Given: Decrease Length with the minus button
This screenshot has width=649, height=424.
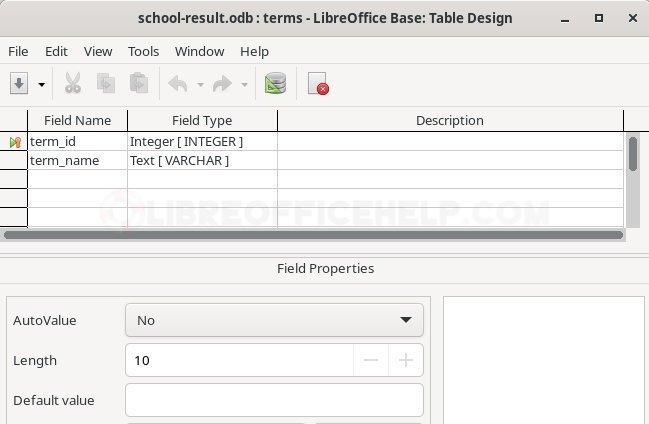Looking at the screenshot, I should click(371, 360).
